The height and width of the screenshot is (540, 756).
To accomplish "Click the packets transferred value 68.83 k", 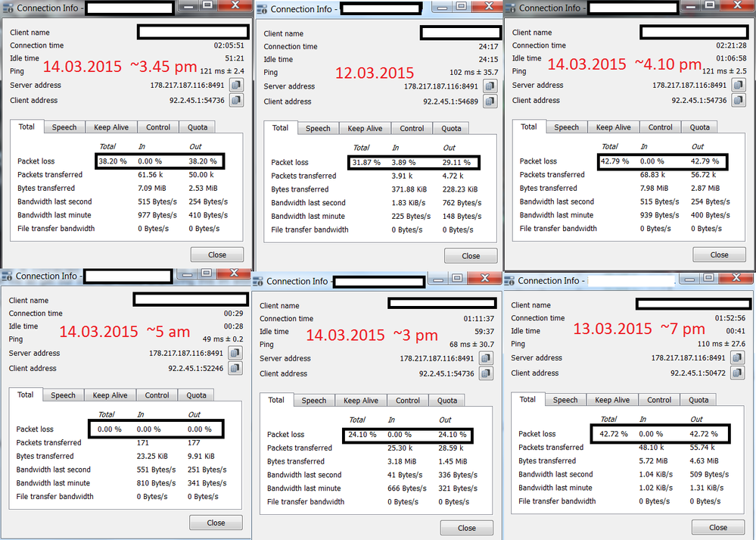I will tap(652, 175).
